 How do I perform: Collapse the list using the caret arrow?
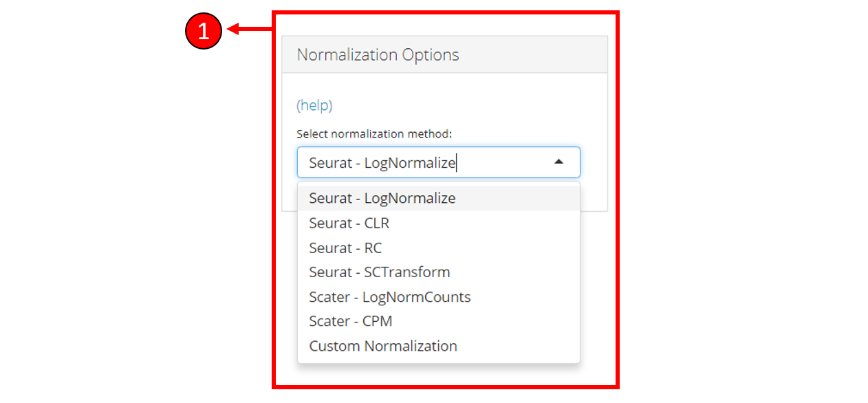558,162
